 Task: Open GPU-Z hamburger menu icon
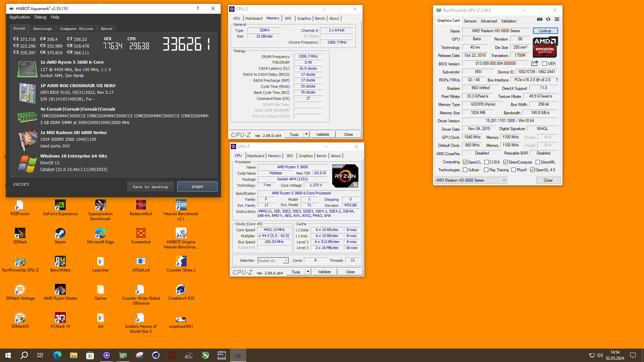click(x=557, y=19)
